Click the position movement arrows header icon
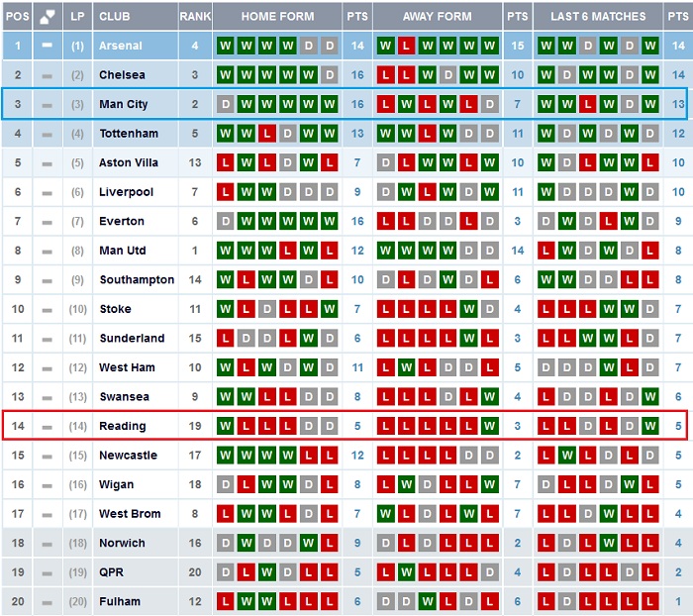The height and width of the screenshot is (616, 693). 48,17
